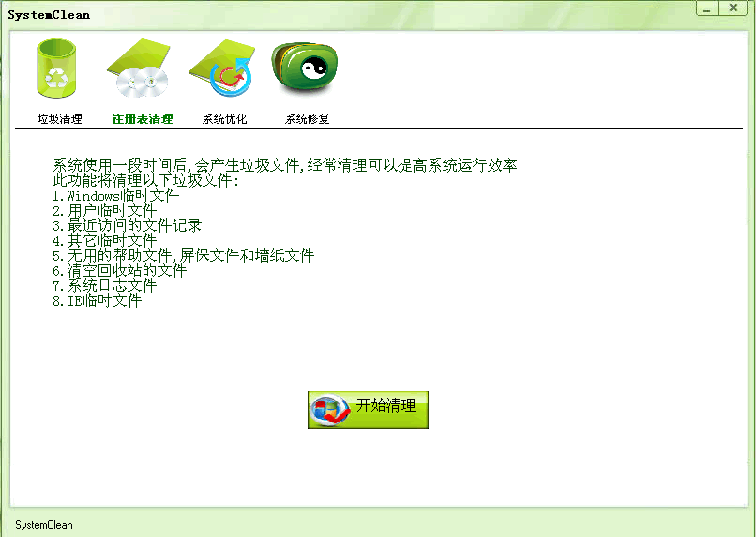Click the text line "6.清空回收站的文件"
Image resolution: width=756 pixels, height=537 pixels.
(x=119, y=270)
